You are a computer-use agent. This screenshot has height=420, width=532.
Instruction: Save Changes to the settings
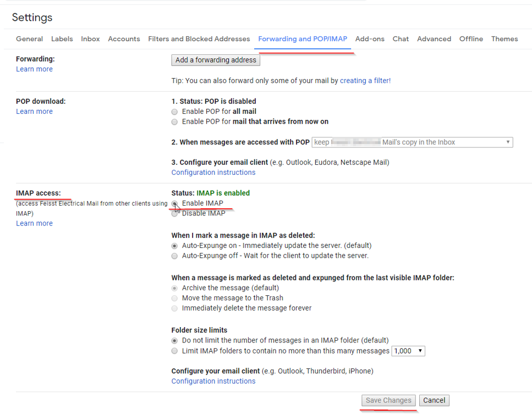tap(388, 400)
